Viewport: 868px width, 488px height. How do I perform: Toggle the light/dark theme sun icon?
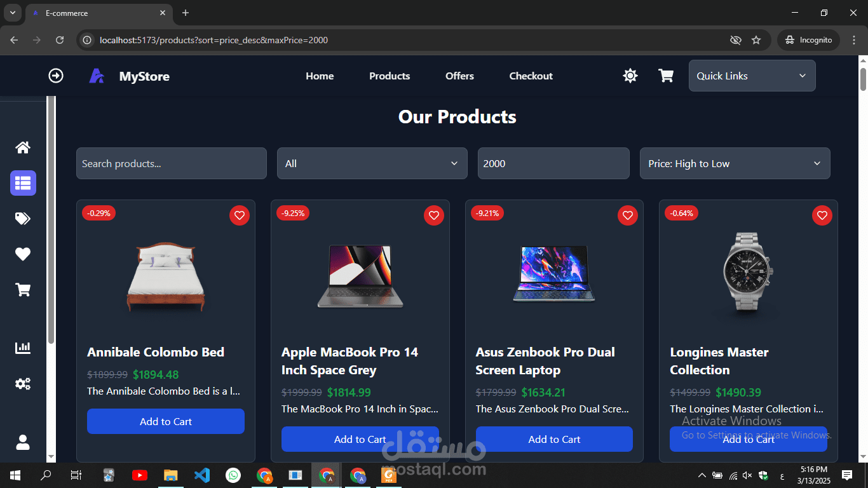(x=630, y=76)
